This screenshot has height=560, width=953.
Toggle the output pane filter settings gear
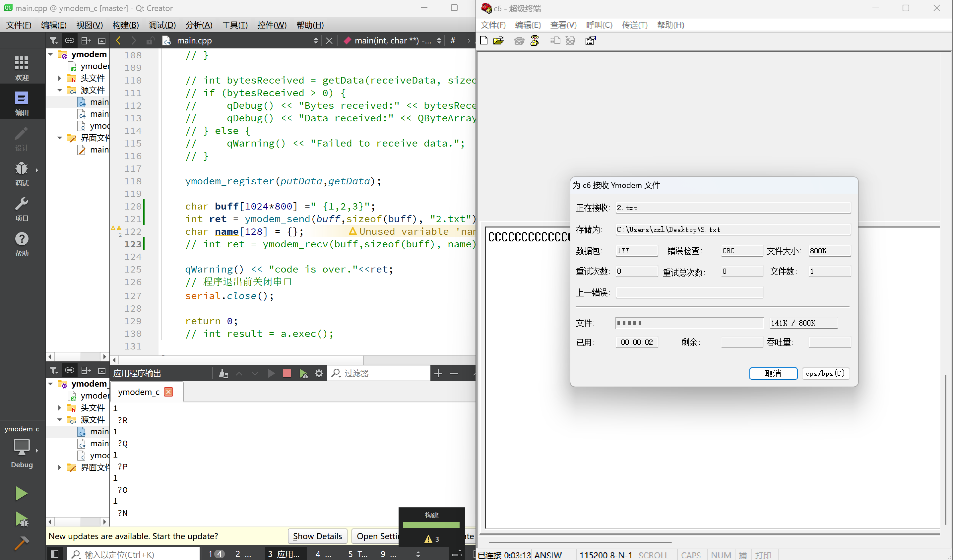click(x=319, y=374)
